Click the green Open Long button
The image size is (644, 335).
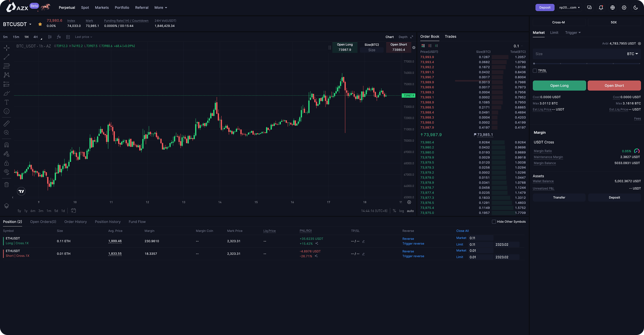click(x=559, y=86)
